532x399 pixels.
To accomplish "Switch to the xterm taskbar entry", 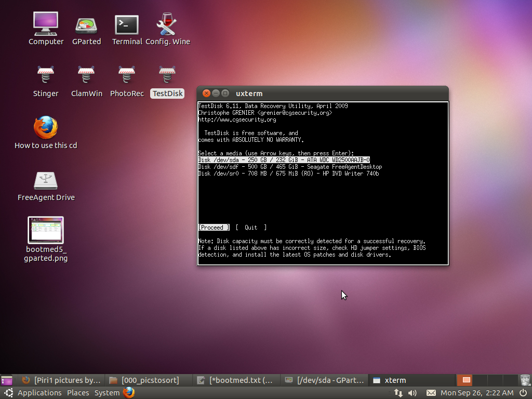I will 411,380.
